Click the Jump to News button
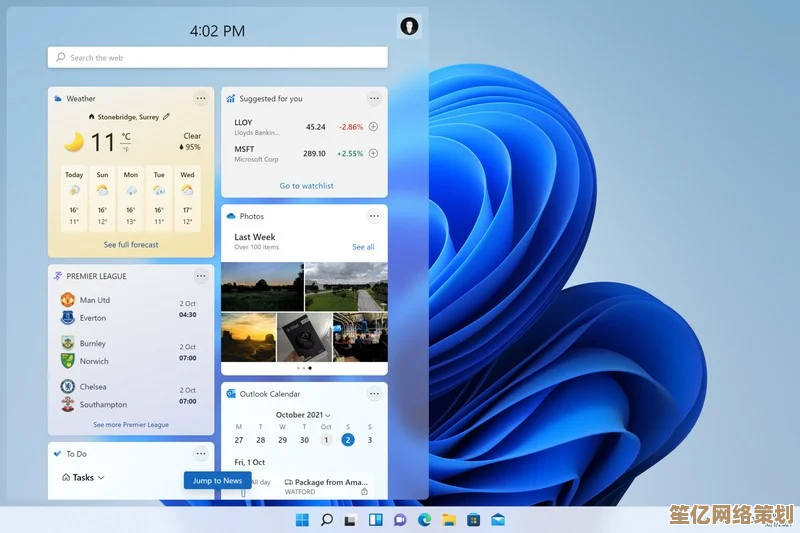This screenshot has height=533, width=800. 217,481
